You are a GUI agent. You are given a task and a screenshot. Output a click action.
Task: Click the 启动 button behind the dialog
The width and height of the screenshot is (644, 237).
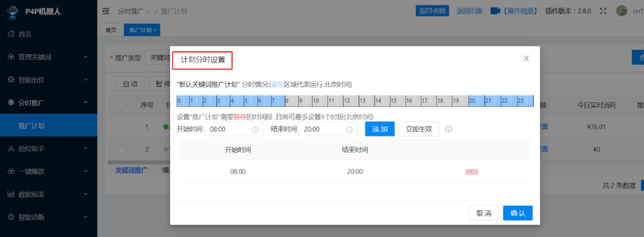[x=130, y=83]
